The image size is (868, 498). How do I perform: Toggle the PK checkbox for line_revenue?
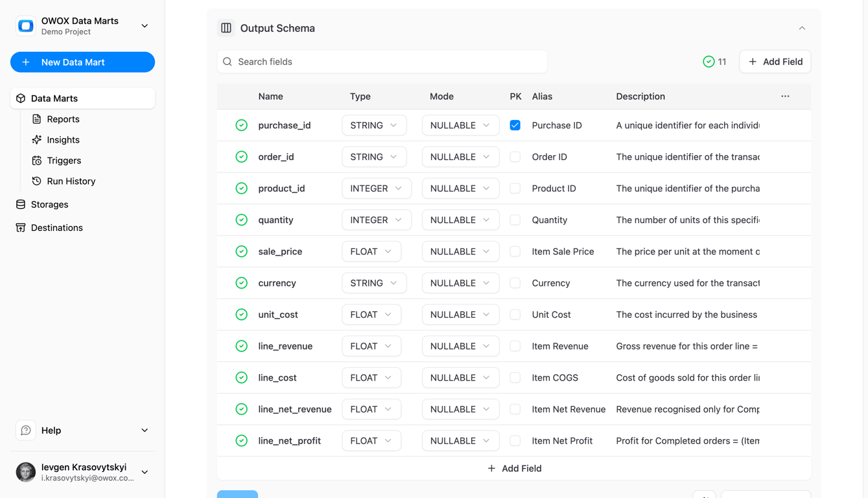(515, 346)
